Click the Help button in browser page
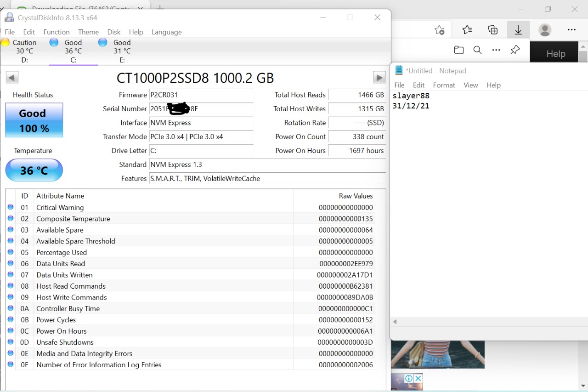This screenshot has width=588, height=392. tap(555, 54)
